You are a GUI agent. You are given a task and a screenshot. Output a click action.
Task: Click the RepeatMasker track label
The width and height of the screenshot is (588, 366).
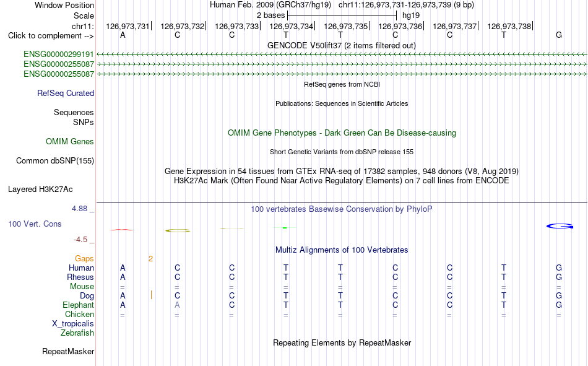point(68,351)
